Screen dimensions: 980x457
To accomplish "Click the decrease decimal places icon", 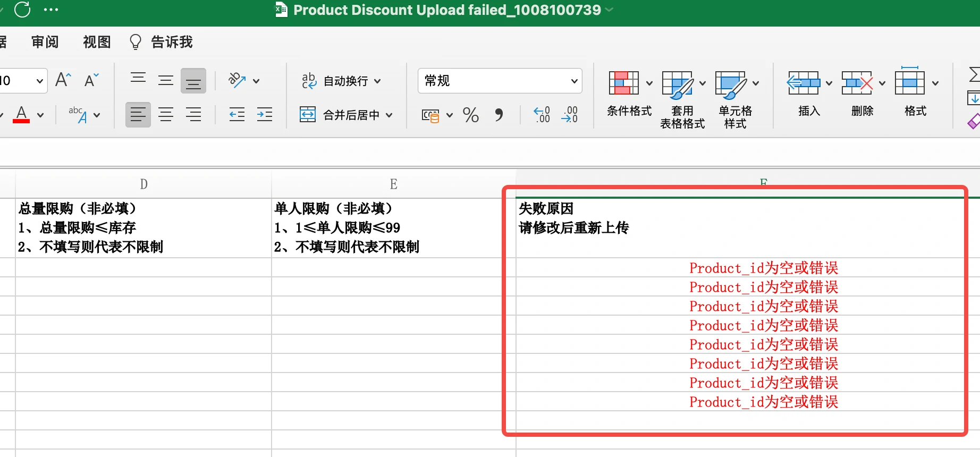I will point(569,115).
